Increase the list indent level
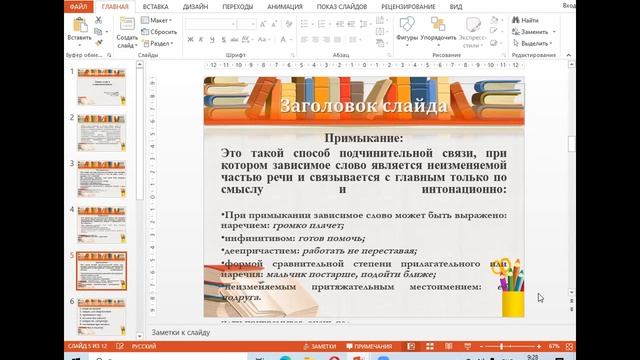This screenshot has width=640, height=360. pos(351,24)
